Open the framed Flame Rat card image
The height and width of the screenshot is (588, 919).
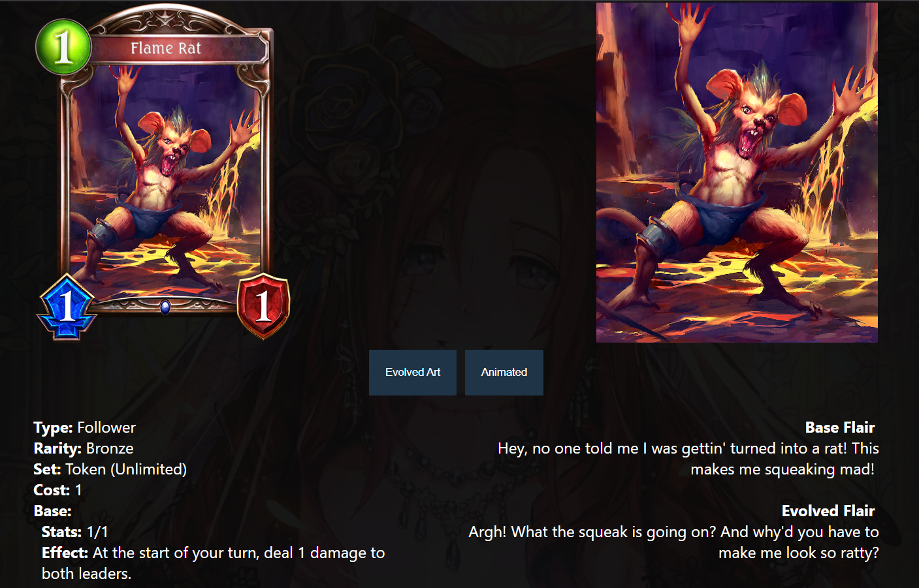tap(163, 172)
